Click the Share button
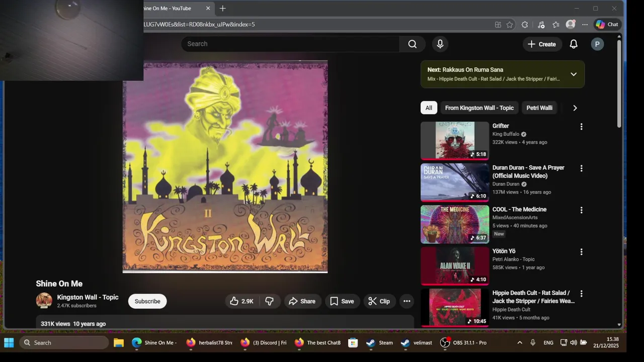The height and width of the screenshot is (362, 644). pyautogui.click(x=302, y=301)
